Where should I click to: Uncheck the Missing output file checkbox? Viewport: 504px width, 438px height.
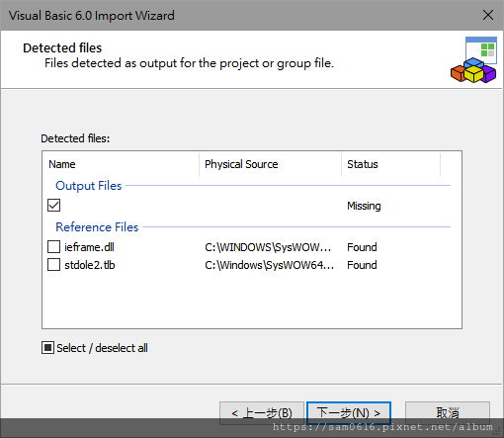53,206
